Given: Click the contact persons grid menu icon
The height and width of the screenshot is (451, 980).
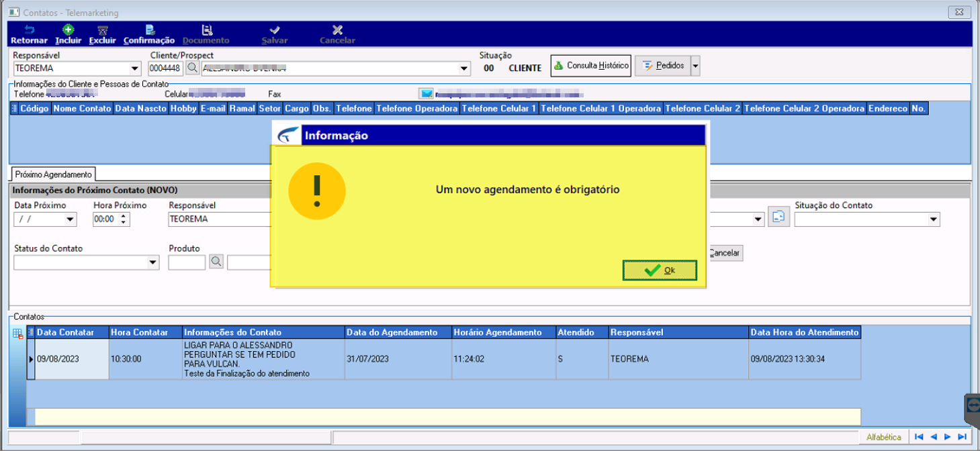Looking at the screenshot, I should click(x=15, y=108).
